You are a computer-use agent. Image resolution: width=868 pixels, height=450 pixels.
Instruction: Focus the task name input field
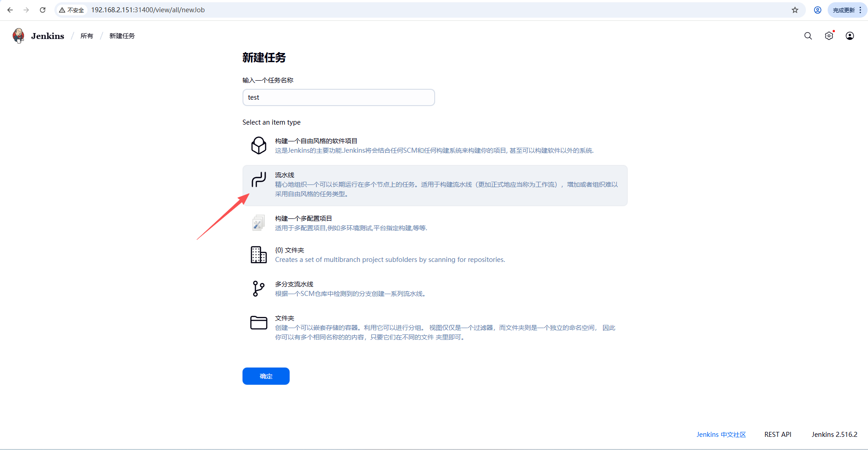tap(338, 97)
